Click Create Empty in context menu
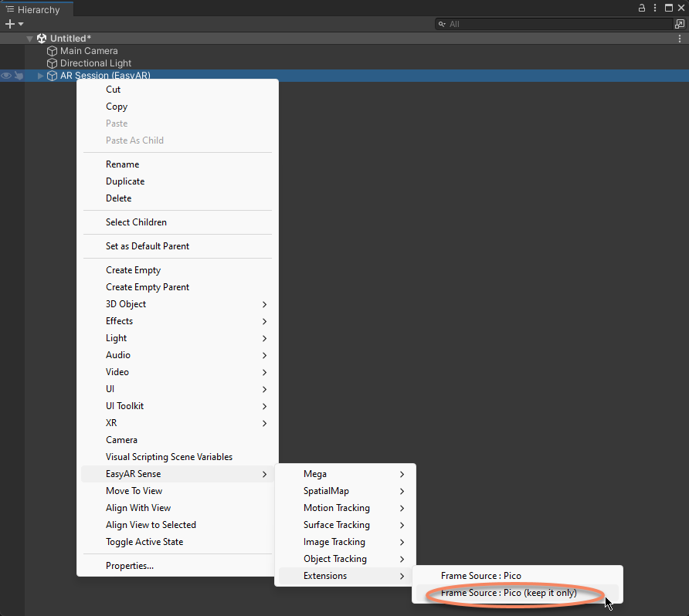The width and height of the screenshot is (689, 616). [x=133, y=270]
